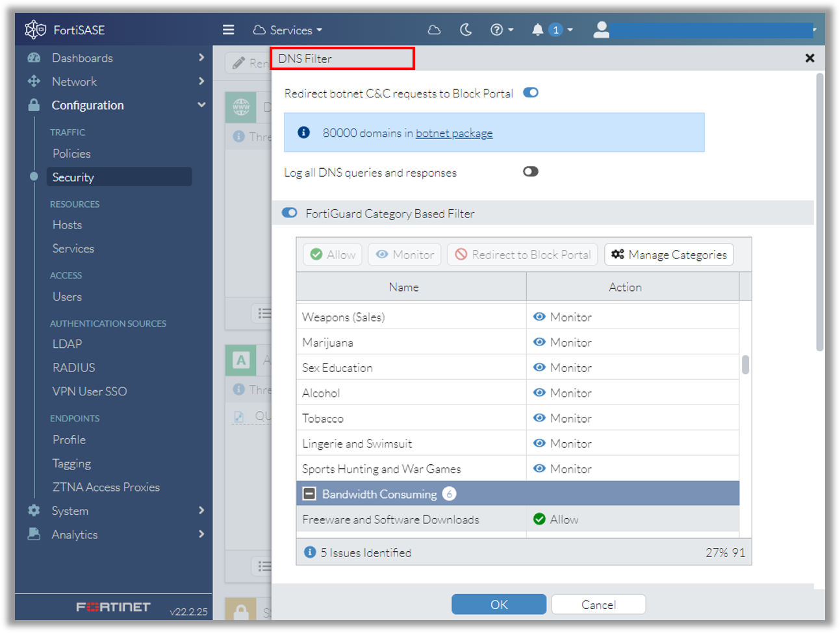Click OK to save DNS Filter
Viewport: 840px width, 633px height.
pos(498,604)
